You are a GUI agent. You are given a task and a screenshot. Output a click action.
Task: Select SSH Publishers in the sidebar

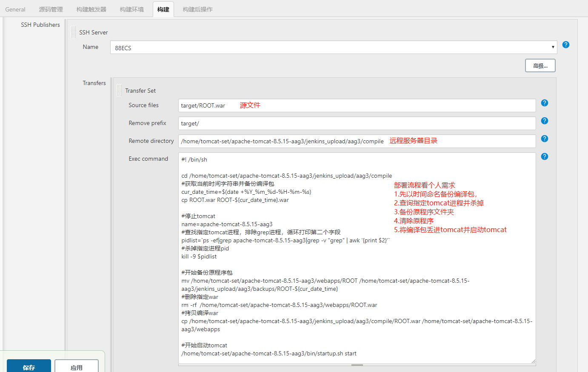pyautogui.click(x=40, y=25)
